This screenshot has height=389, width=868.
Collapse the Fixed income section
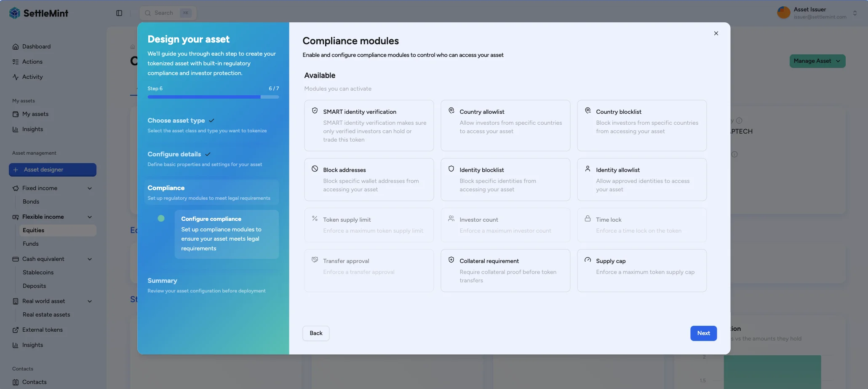[x=90, y=188]
